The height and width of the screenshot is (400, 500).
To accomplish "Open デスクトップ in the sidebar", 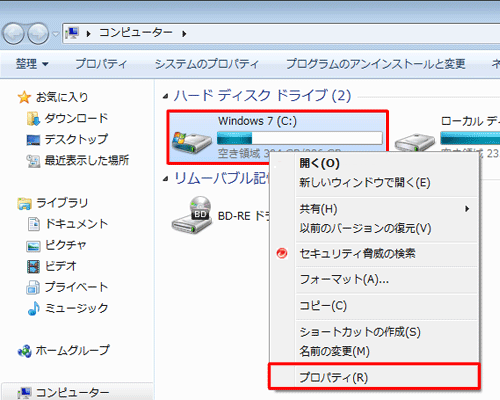I will click(x=77, y=139).
